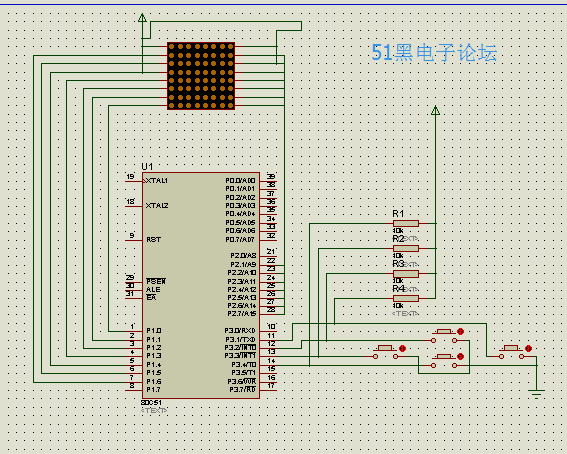The width and height of the screenshot is (567, 454).
Task: Select resistor R1 body
Action: pos(406,223)
